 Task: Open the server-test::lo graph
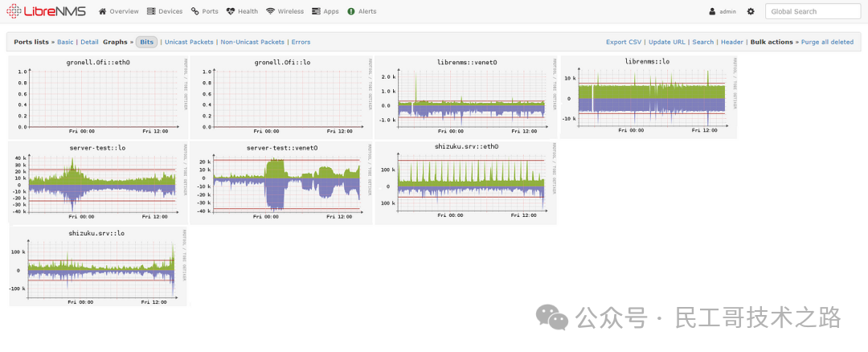tap(98, 182)
